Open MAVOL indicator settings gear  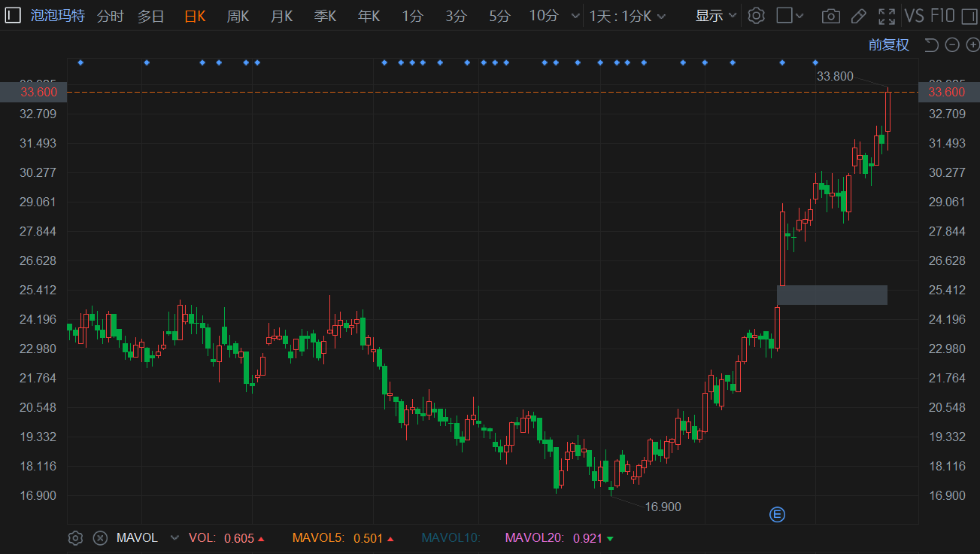pyautogui.click(x=74, y=537)
